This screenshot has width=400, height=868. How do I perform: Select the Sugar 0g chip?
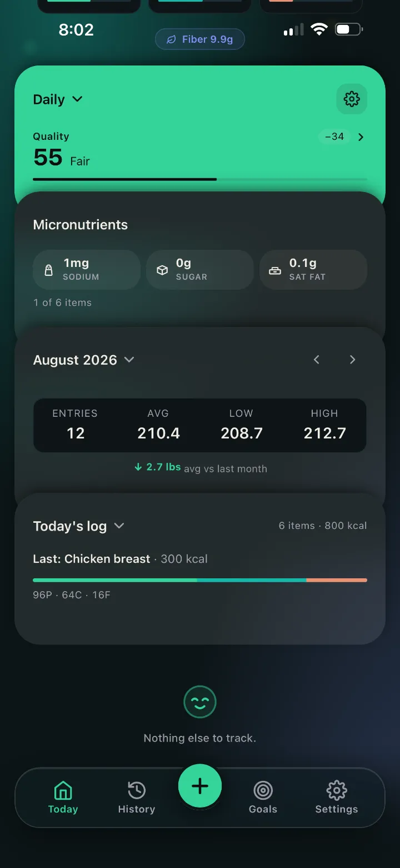(200, 269)
